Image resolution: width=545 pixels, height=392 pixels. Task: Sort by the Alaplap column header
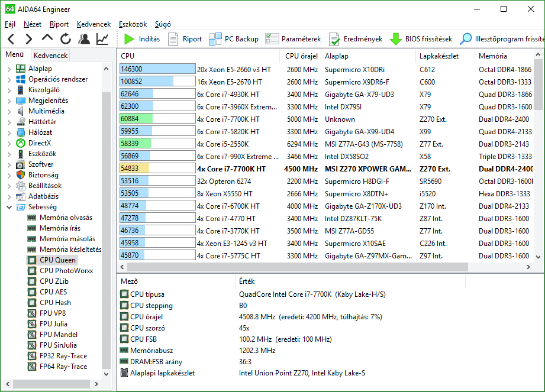pyautogui.click(x=369, y=56)
